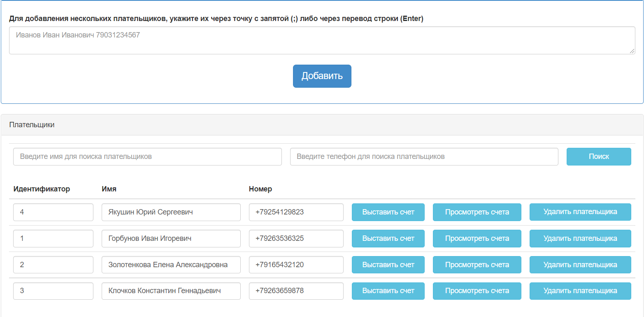View invoices for Клочков Константин Геннадьевич
Screen dimensions: 644x317
pos(477,291)
